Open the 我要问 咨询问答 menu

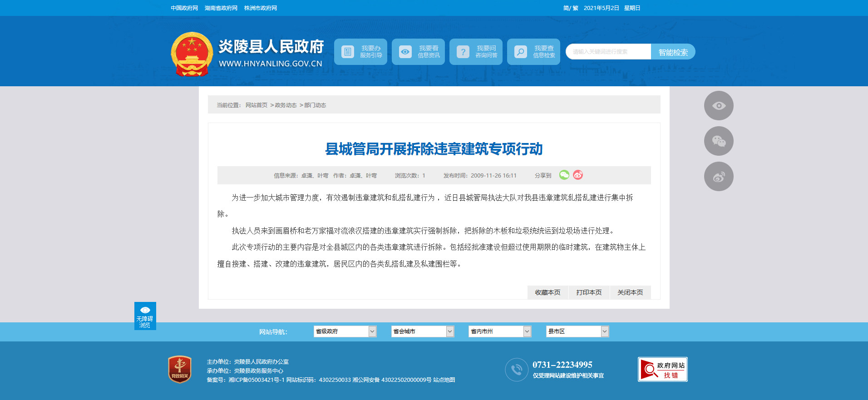476,52
